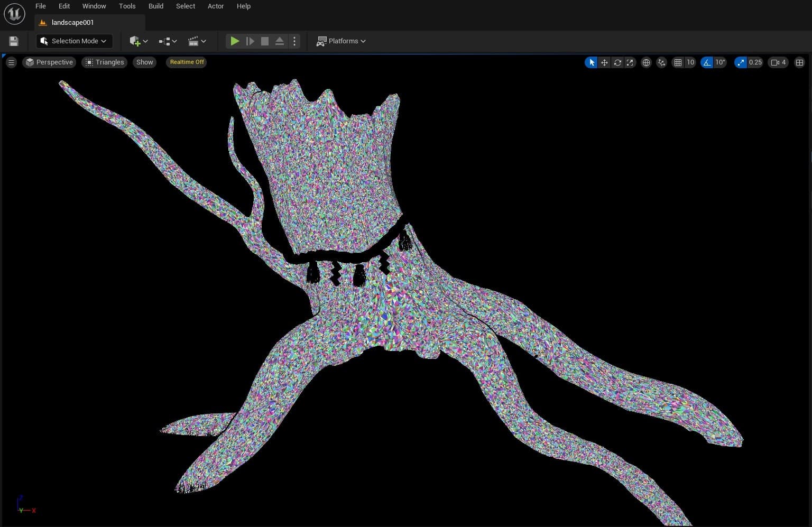The image size is (812, 527).
Task: Click the world coordinate system globe icon
Action: pyautogui.click(x=646, y=62)
